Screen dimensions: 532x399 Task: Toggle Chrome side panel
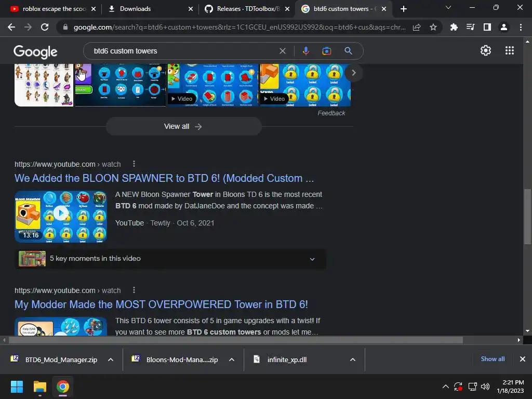tap(487, 27)
